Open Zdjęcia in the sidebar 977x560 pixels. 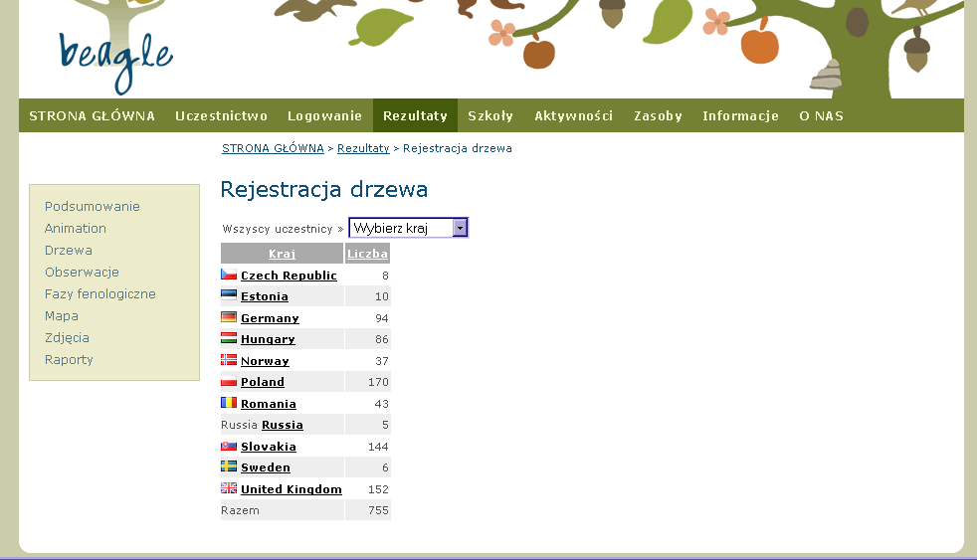(x=67, y=337)
